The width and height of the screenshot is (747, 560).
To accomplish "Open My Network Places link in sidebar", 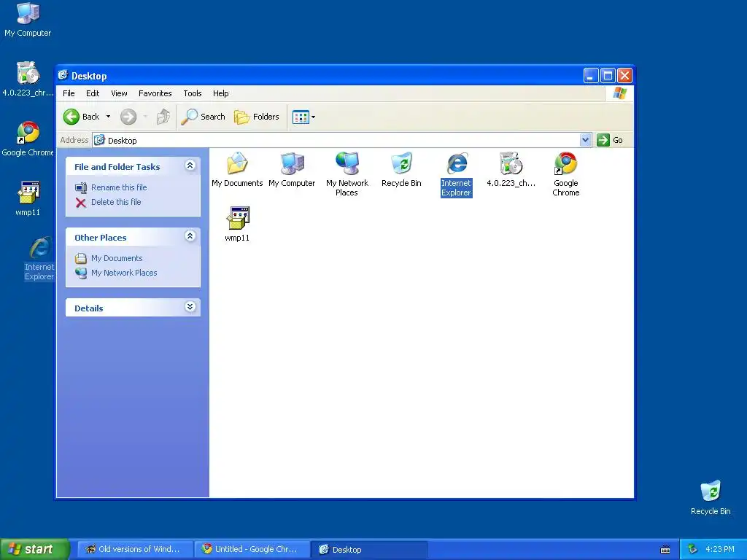I will 124,273.
